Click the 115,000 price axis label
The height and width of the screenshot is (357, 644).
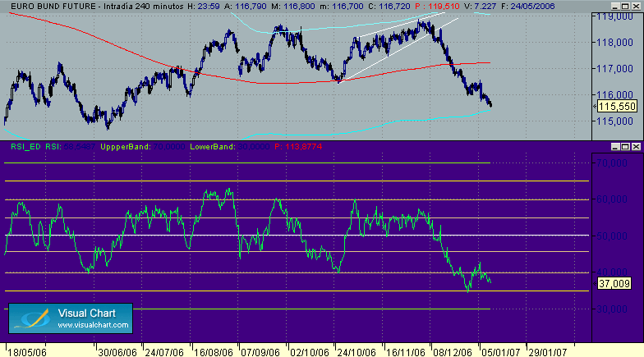click(614, 121)
